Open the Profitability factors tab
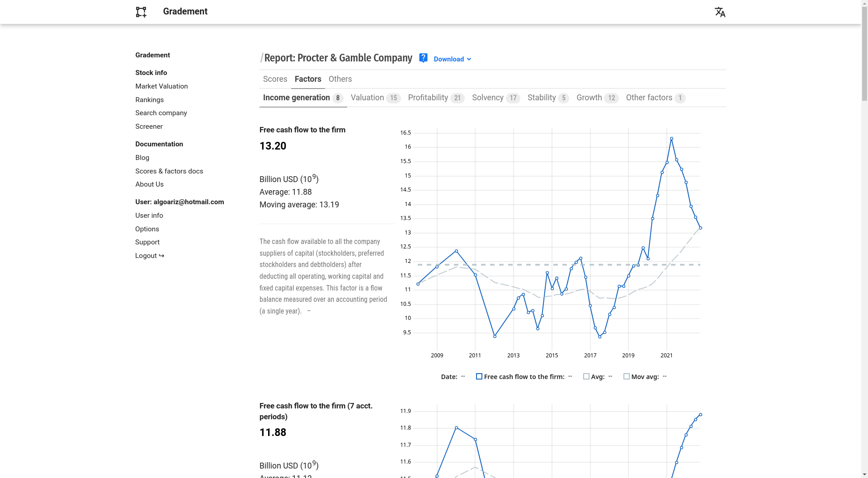Viewport: 868px width, 478px height. click(436, 98)
